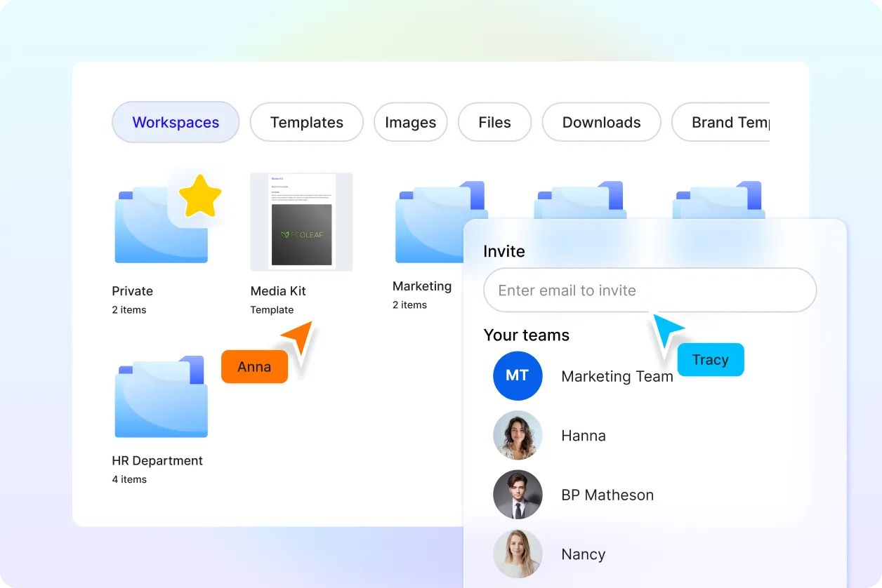Screen dimensions: 882x588
Task: Click BP Matheson's profile picture
Action: 518,495
